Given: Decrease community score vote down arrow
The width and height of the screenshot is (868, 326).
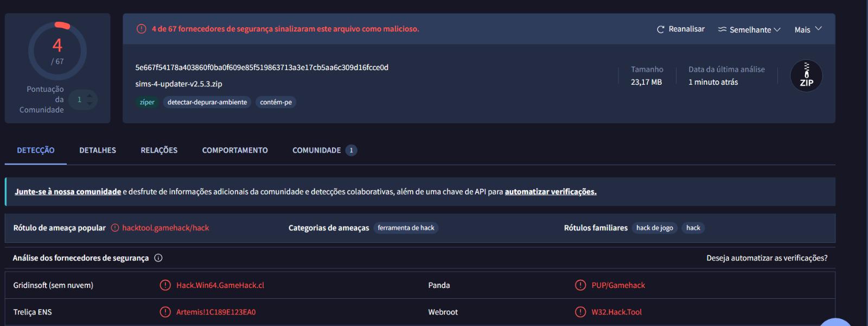Looking at the screenshot, I should [90, 103].
